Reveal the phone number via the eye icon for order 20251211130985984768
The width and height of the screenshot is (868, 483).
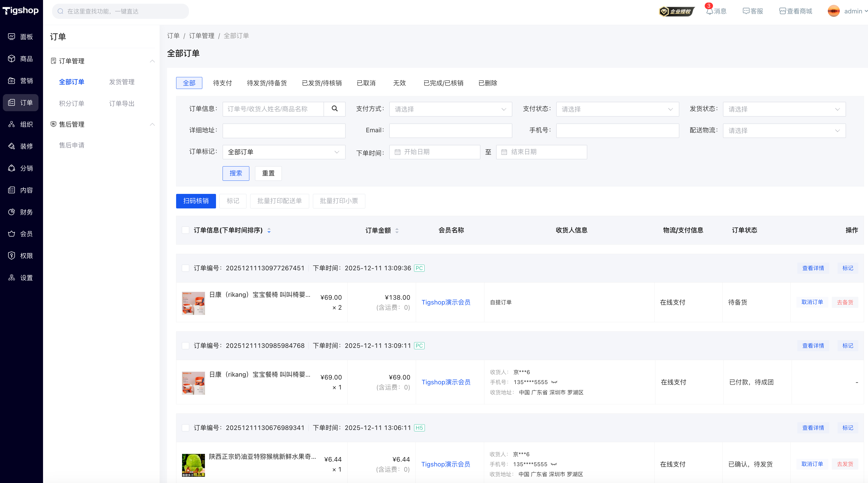[x=554, y=382]
